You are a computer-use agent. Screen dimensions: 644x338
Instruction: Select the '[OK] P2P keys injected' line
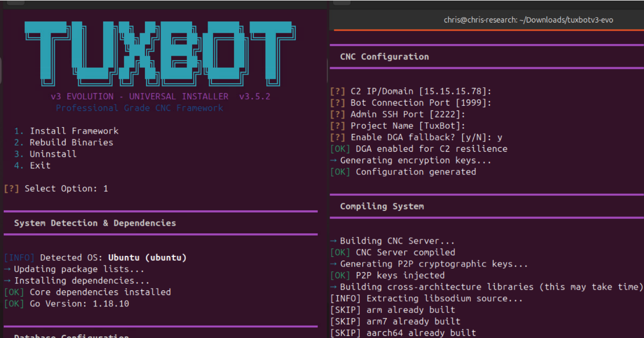[x=387, y=275]
